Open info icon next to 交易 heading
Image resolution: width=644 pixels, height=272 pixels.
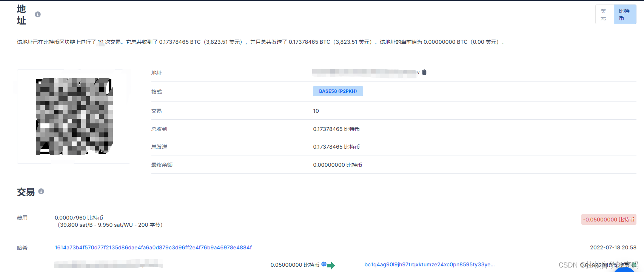41,191
